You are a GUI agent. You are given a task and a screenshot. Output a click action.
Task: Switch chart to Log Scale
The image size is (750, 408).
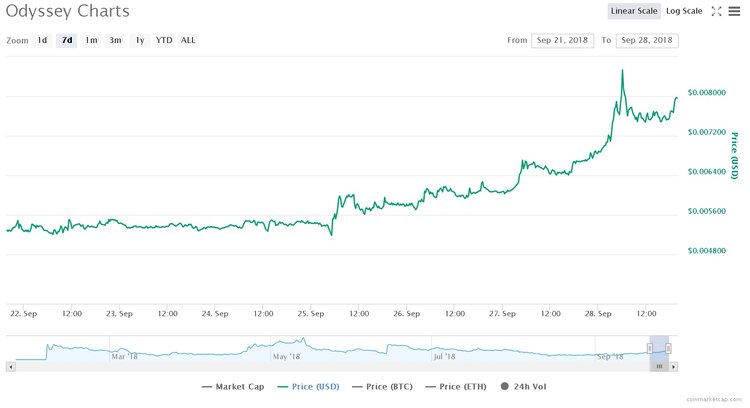[x=684, y=11]
